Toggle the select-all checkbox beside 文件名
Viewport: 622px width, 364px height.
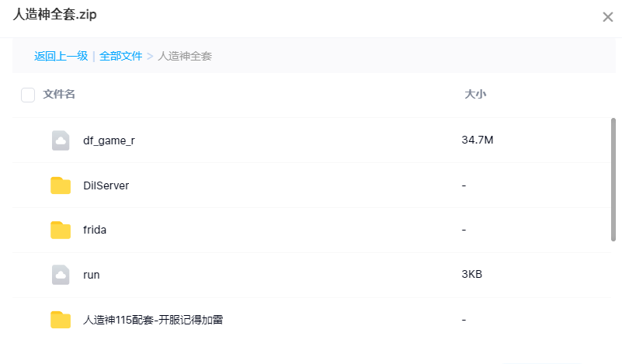(28, 95)
